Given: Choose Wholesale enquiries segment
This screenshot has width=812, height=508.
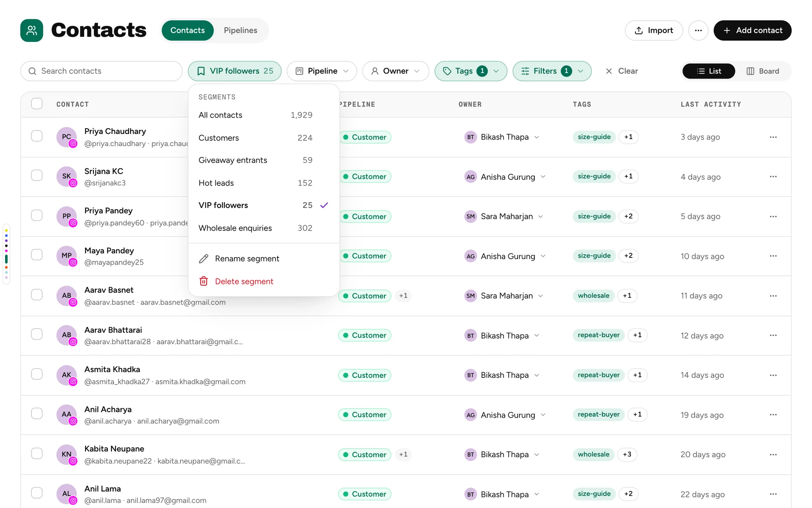Looking at the screenshot, I should point(264,228).
